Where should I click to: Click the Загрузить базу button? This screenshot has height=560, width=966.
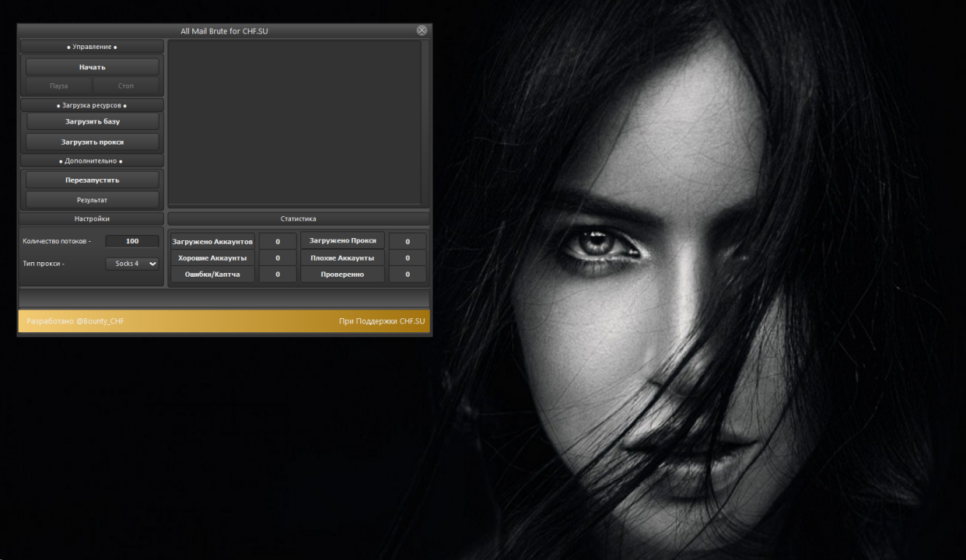click(x=92, y=121)
